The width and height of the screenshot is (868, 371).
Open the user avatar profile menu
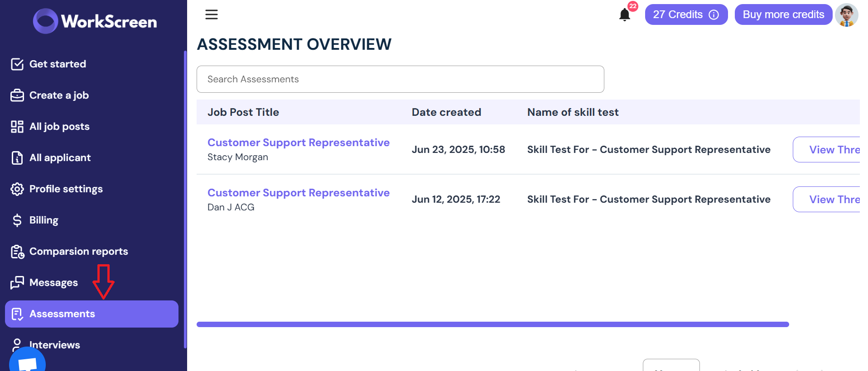(846, 15)
